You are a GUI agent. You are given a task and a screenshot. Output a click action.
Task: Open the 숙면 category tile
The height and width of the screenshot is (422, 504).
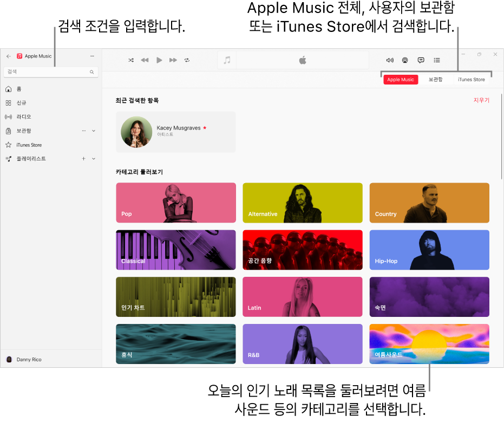(x=429, y=297)
